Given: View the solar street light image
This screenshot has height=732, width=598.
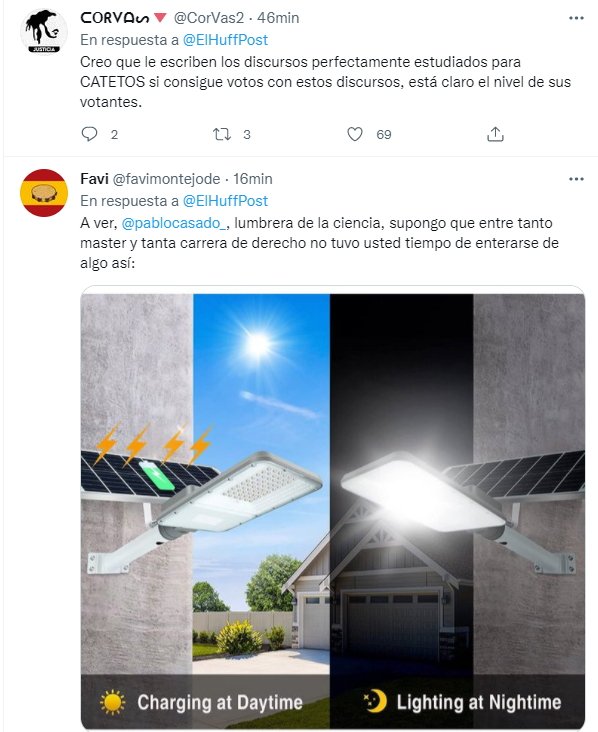Looking at the screenshot, I should tap(332, 507).
